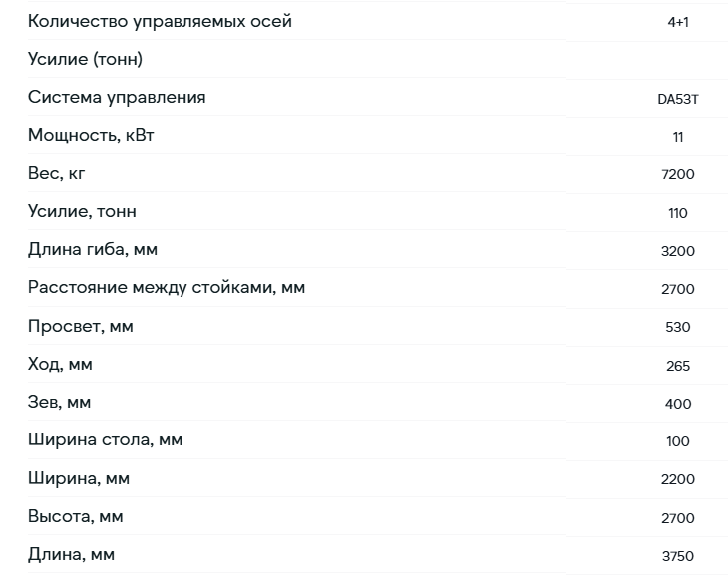
Task: Click the "Мощность, кВт" label
Action: pyautogui.click(x=91, y=135)
